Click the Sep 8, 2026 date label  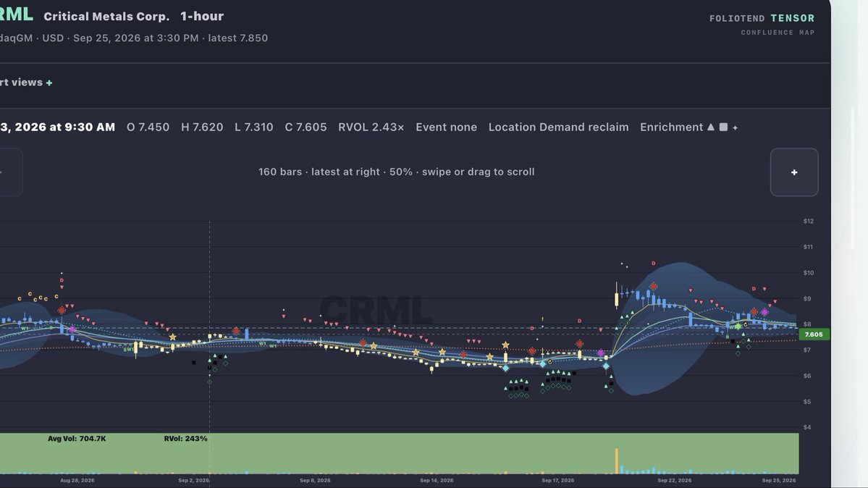pos(315,480)
